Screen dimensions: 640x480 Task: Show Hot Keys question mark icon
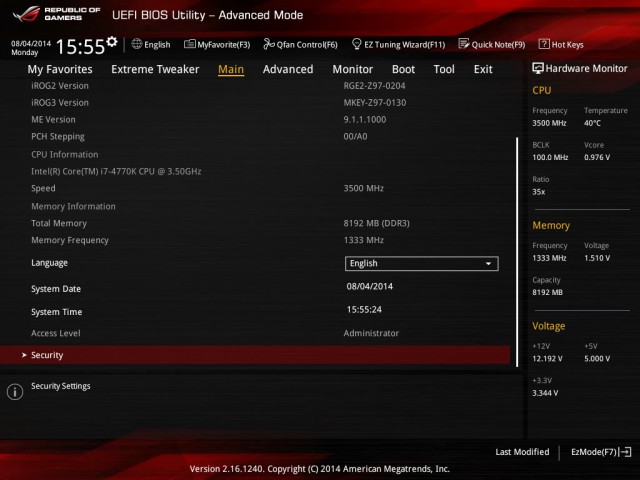(x=544, y=44)
